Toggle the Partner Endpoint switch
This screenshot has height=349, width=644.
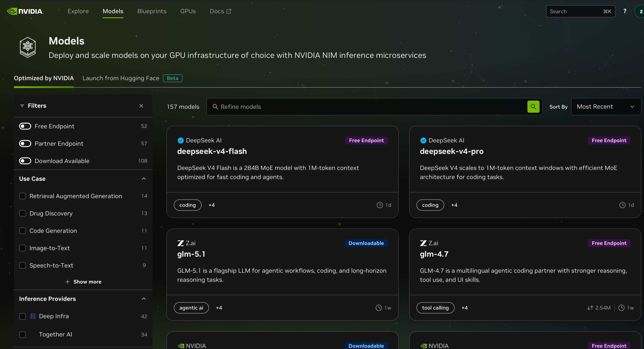coord(25,143)
